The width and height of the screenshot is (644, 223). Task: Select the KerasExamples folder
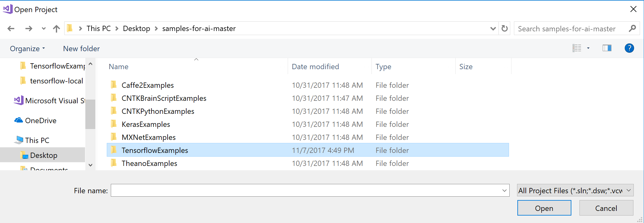tap(146, 124)
